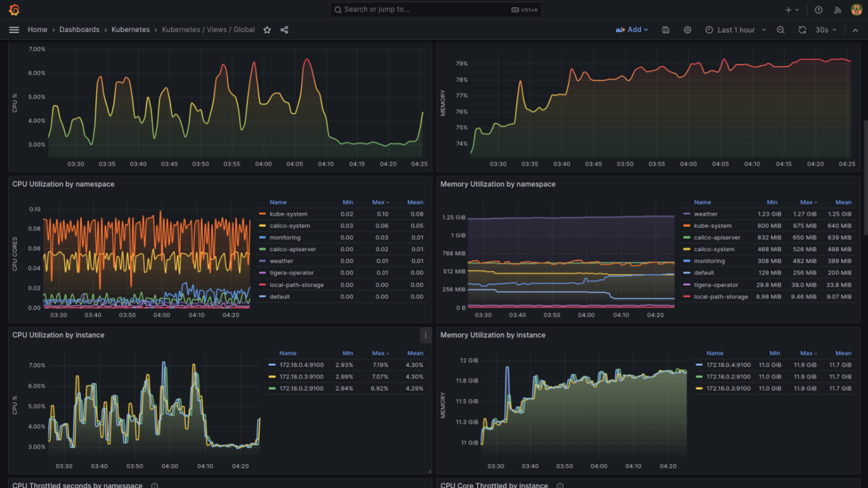The image size is (868, 488).
Task: Toggle kube-system series in CPU namespace legend
Action: pos(288,214)
